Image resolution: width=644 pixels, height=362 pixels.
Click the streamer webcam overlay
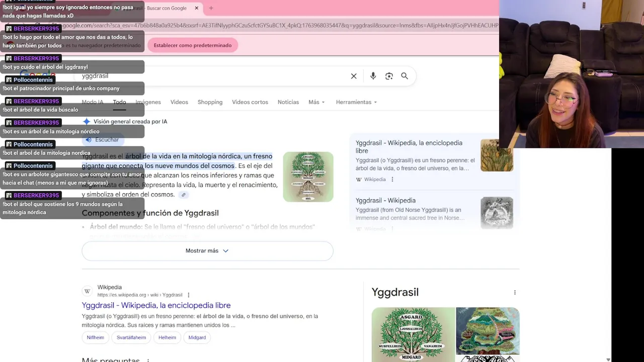pyautogui.click(x=572, y=74)
